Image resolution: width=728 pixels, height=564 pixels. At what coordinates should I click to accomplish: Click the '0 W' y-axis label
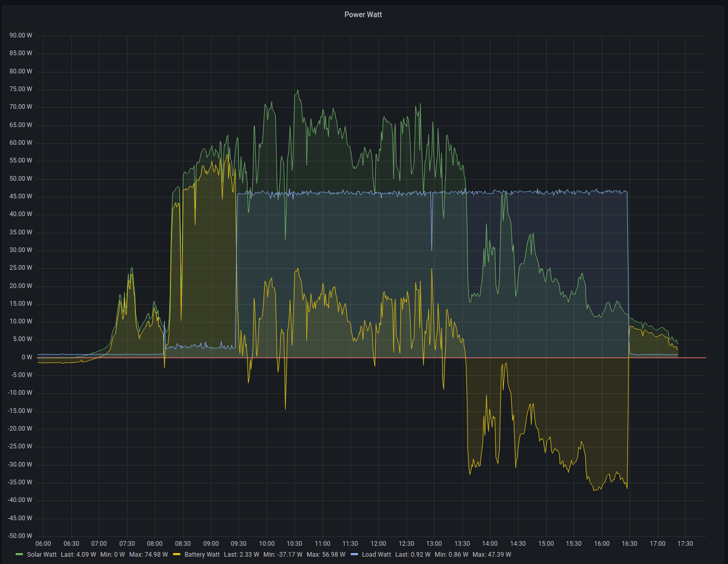click(27, 357)
